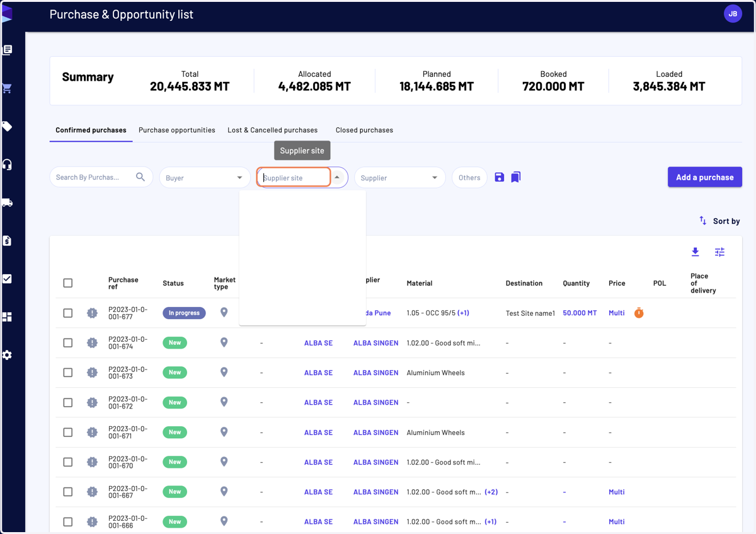
Task: Click the In progress status badge
Action: pos(184,313)
